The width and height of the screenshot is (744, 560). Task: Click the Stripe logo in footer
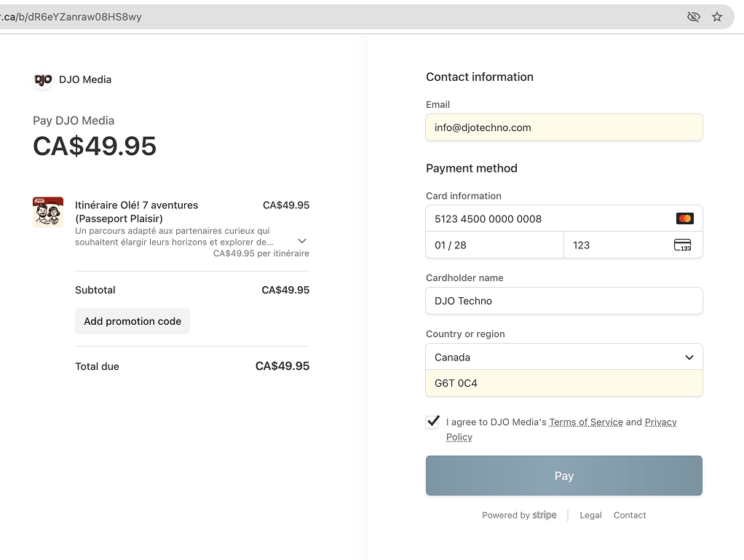tap(545, 515)
